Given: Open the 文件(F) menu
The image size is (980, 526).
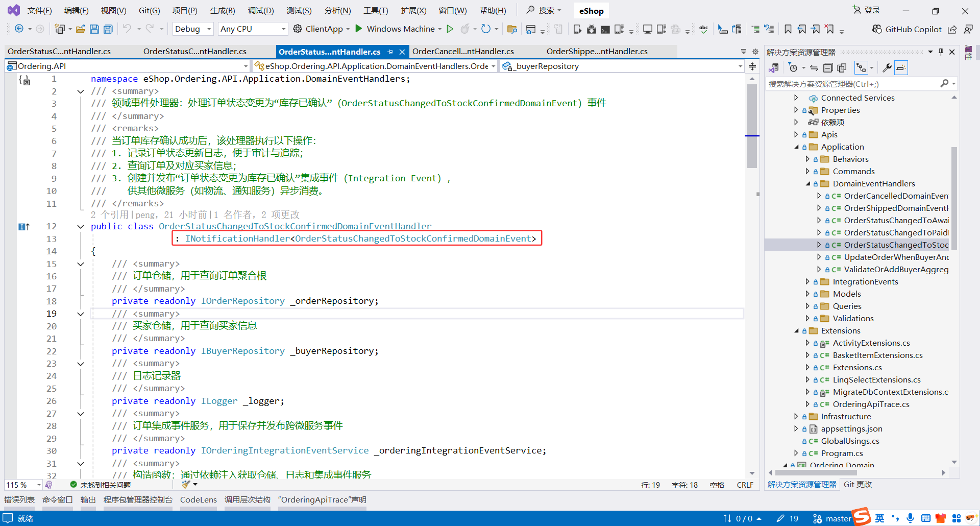Looking at the screenshot, I should [39, 11].
